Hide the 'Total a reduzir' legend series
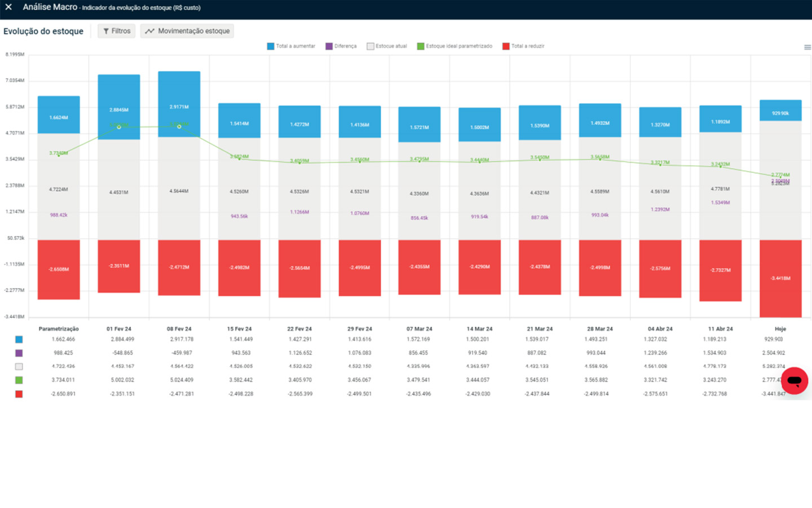 [523, 46]
